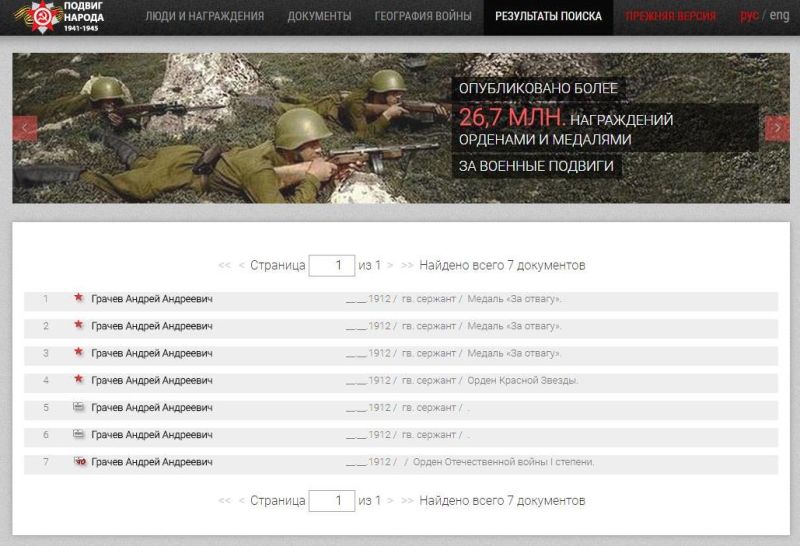The image size is (800, 546).
Task: Go to first page using top << arrows
Action: tap(224, 265)
